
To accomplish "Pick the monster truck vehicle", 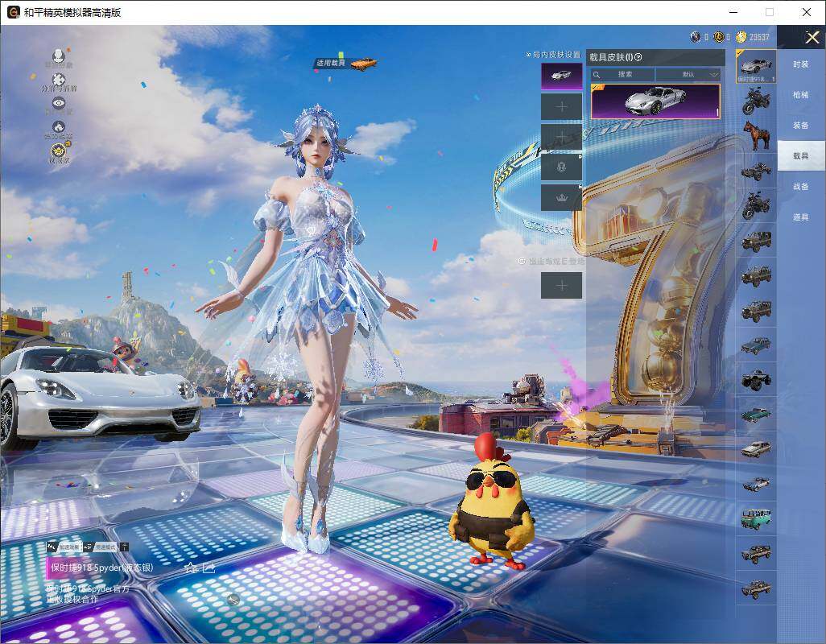I will click(x=756, y=379).
